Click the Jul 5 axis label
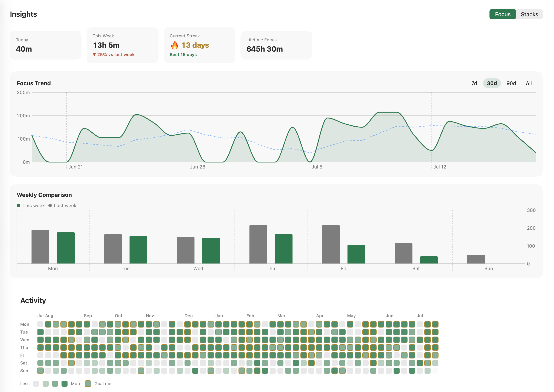 (x=317, y=167)
